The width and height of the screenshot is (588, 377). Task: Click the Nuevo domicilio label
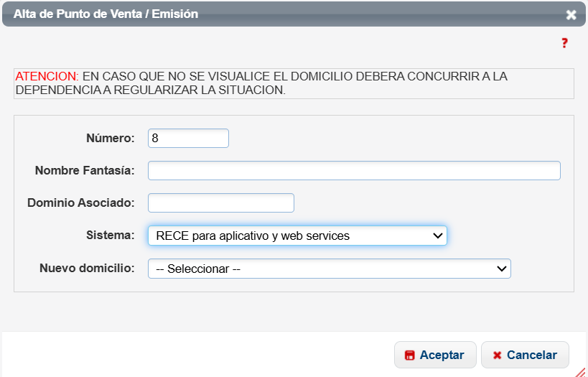(87, 269)
